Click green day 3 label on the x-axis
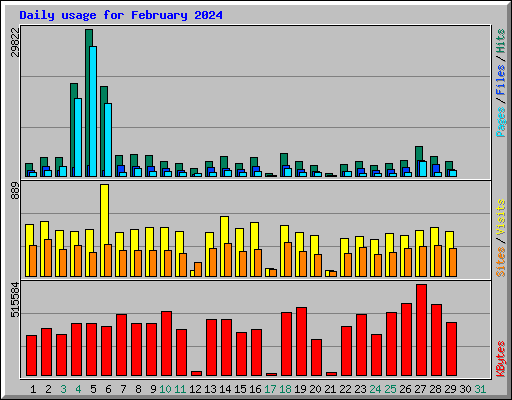Viewport: 512px width, 400px height. tap(63, 389)
